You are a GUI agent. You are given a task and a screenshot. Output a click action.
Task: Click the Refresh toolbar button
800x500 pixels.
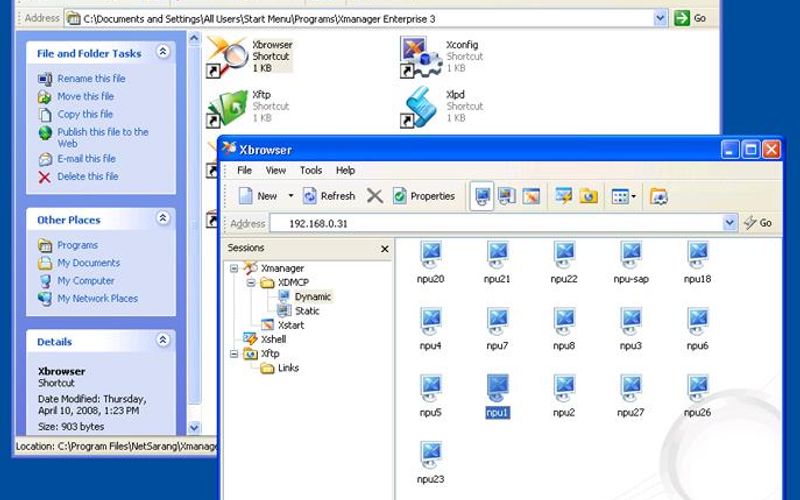329,196
